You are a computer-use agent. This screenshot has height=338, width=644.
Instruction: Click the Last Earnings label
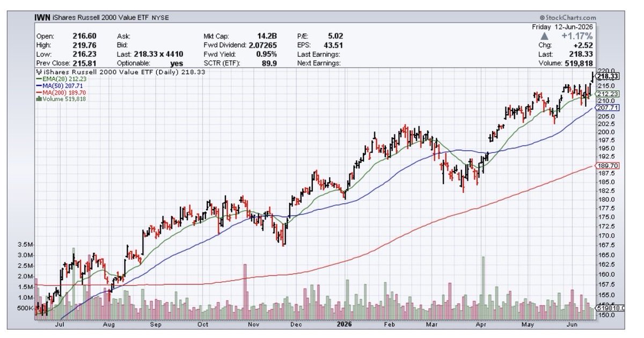click(319, 54)
